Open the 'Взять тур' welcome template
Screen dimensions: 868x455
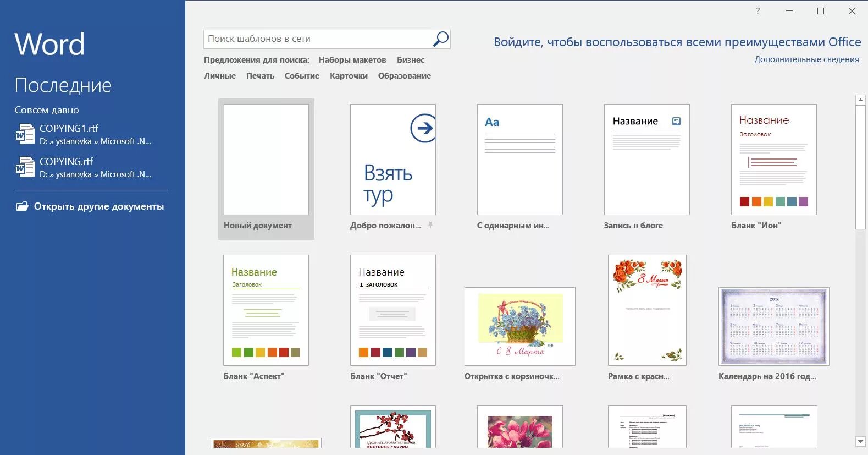393,160
